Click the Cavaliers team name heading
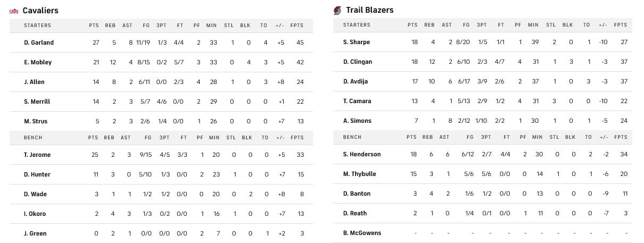The width and height of the screenshot is (644, 243). click(40, 11)
